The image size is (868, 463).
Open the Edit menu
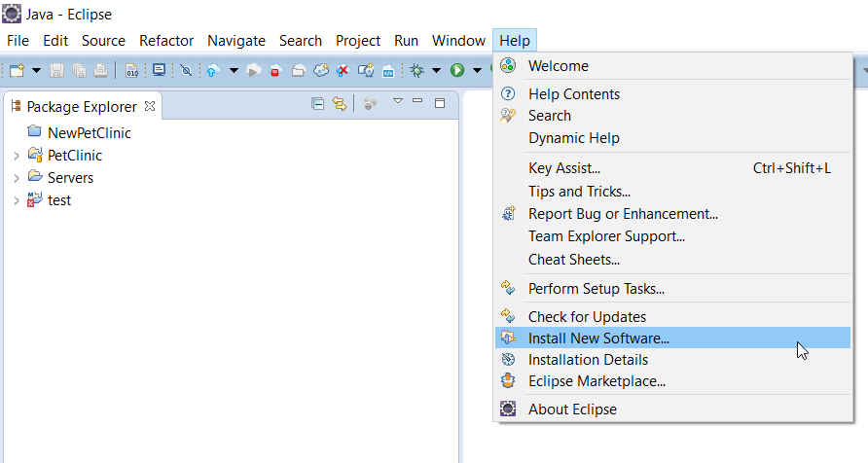[55, 41]
